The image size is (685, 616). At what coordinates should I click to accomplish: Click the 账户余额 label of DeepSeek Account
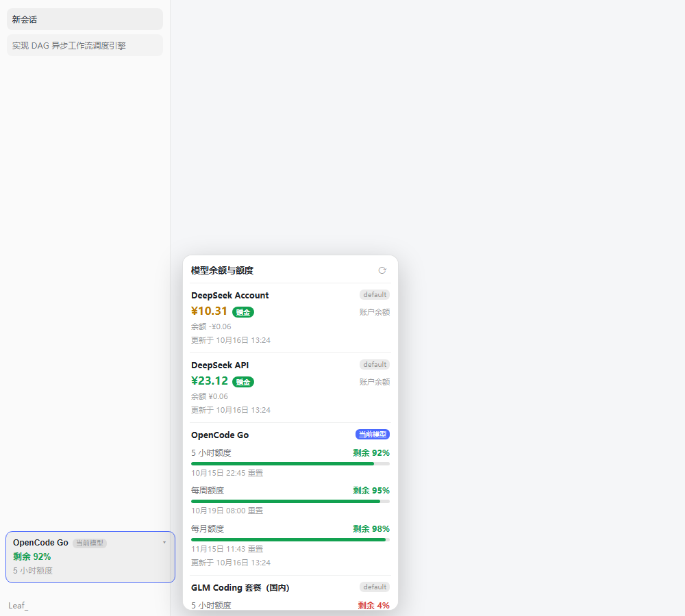click(375, 312)
